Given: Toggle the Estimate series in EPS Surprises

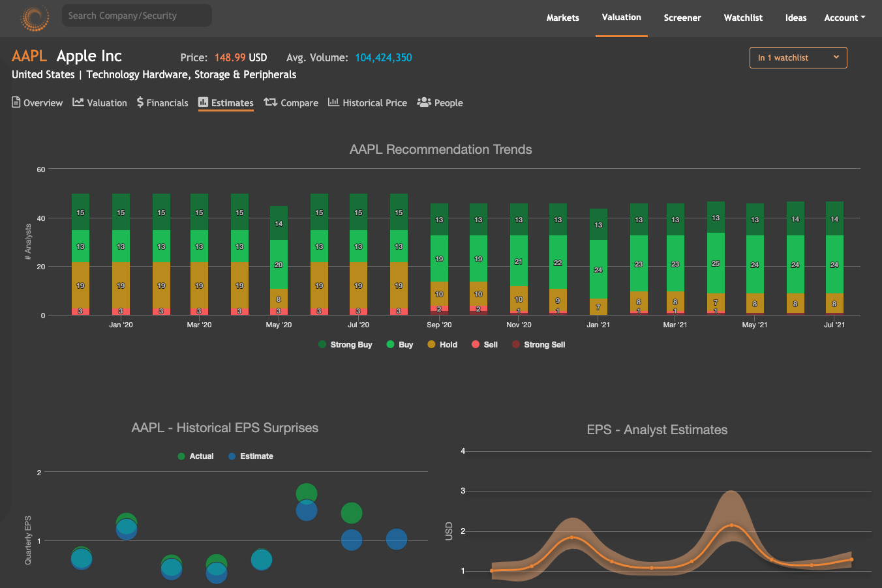Looking at the screenshot, I should (x=251, y=456).
